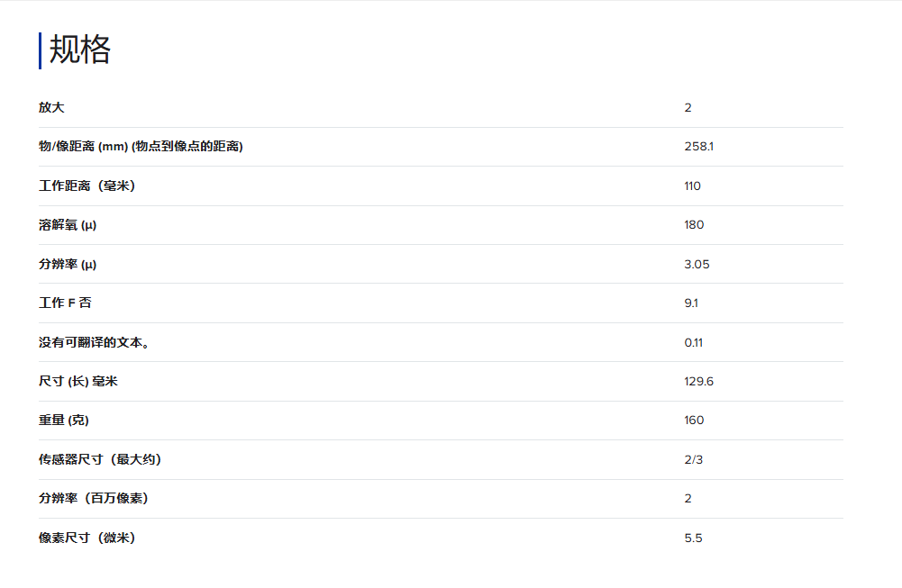
Task: Click the 像素尺寸（微米）label
Action: tap(87, 538)
